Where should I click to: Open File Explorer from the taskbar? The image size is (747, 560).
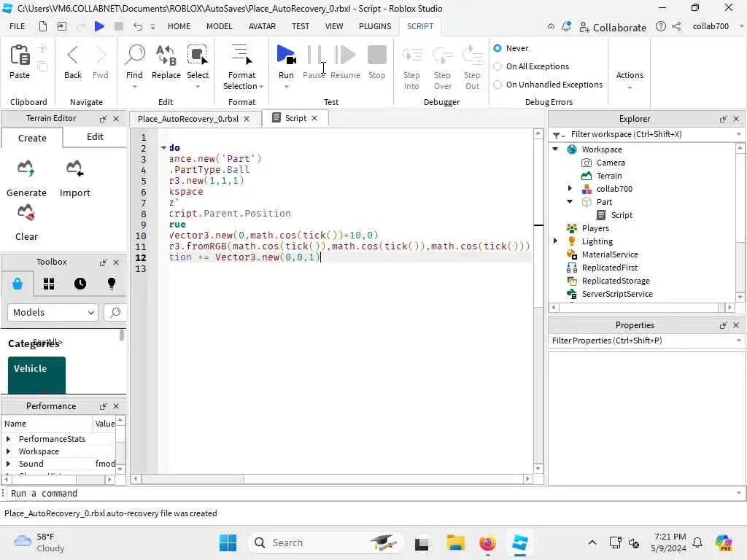click(x=455, y=542)
